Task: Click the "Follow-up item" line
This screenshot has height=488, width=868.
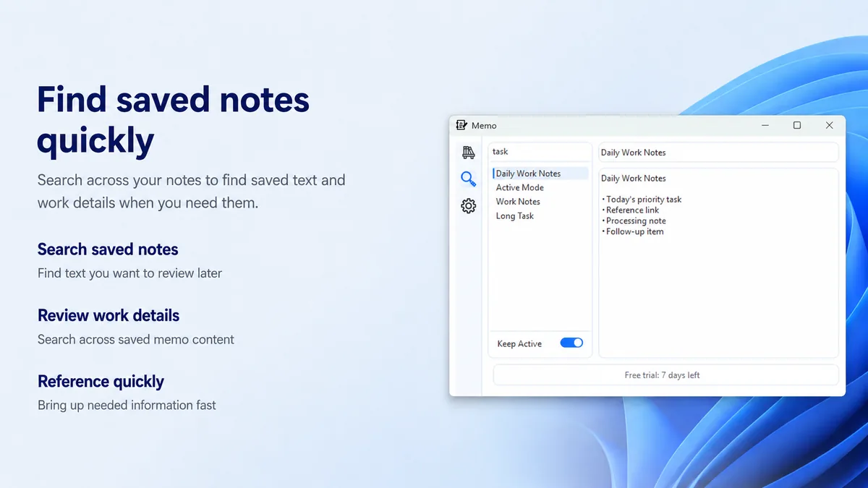Action: pyautogui.click(x=634, y=232)
